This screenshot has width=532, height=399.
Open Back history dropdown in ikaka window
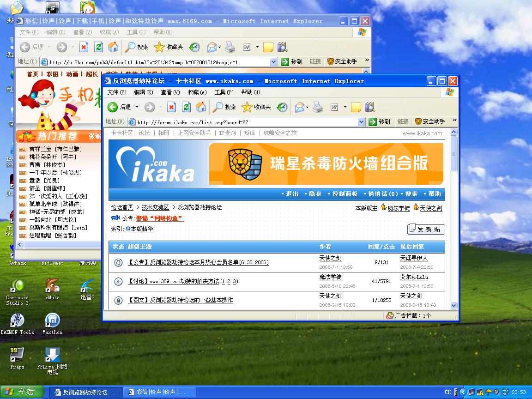point(137,107)
